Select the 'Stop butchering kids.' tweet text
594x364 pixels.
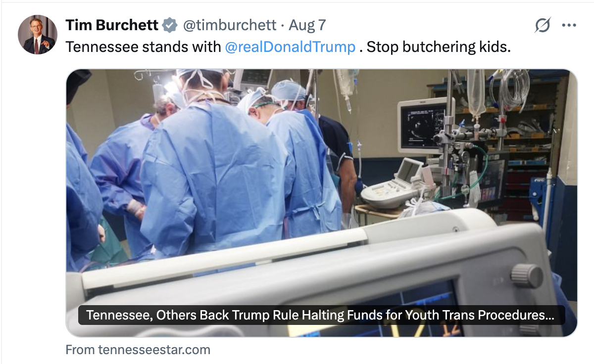439,47
